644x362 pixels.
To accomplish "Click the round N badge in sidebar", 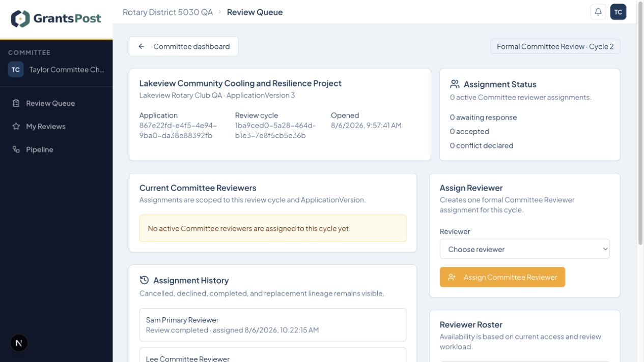I will coord(19,343).
